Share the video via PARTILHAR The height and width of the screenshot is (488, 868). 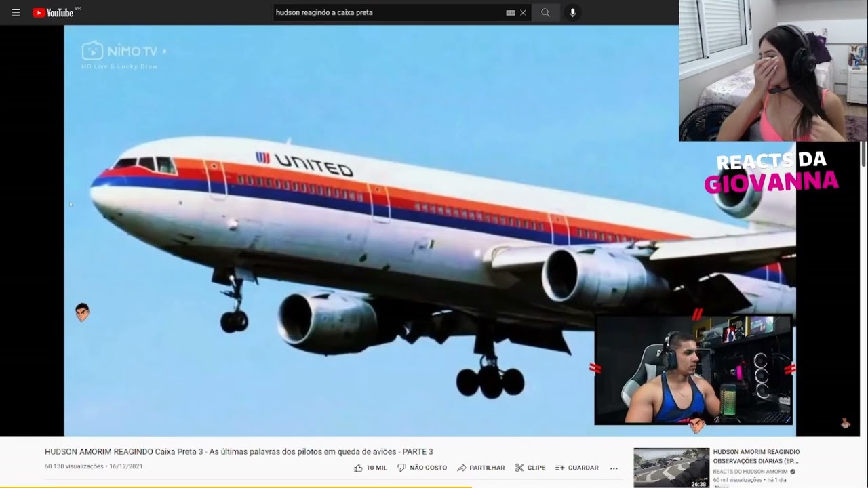(x=481, y=468)
